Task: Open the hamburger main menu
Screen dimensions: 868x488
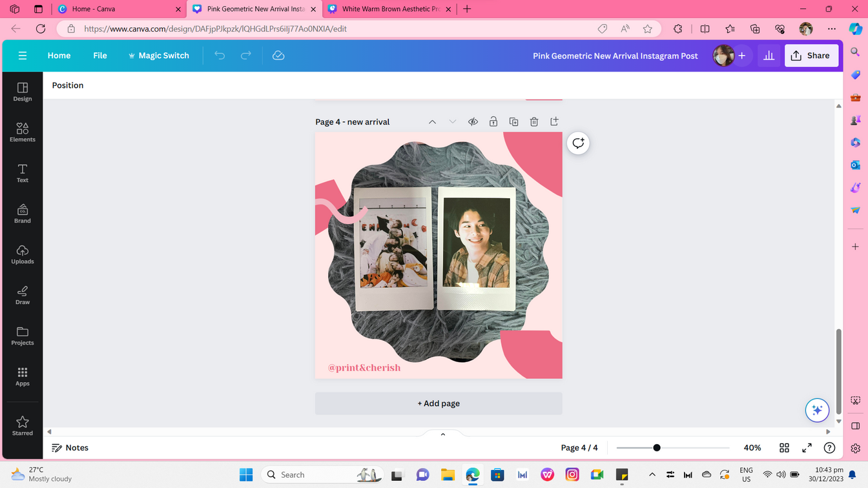Action: pyautogui.click(x=23, y=56)
